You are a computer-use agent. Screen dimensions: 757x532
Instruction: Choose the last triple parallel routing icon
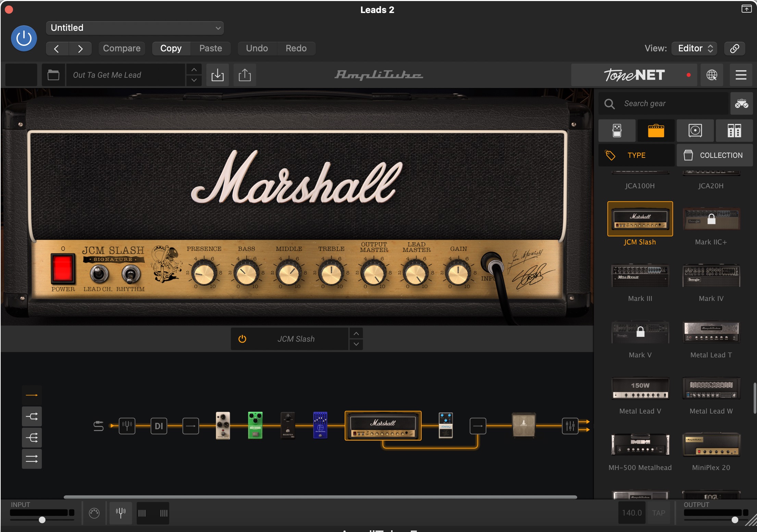click(x=32, y=459)
